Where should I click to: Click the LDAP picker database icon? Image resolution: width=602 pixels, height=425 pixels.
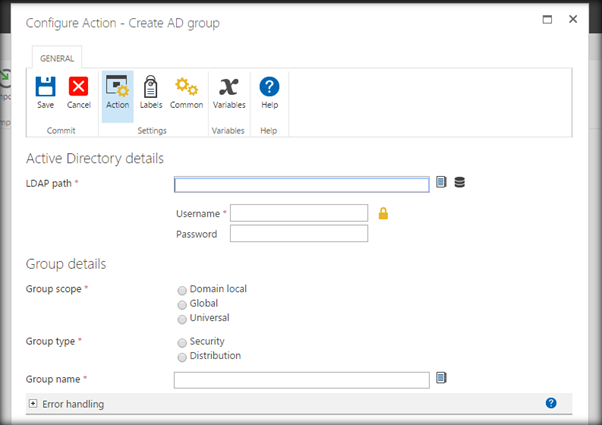coord(459,182)
